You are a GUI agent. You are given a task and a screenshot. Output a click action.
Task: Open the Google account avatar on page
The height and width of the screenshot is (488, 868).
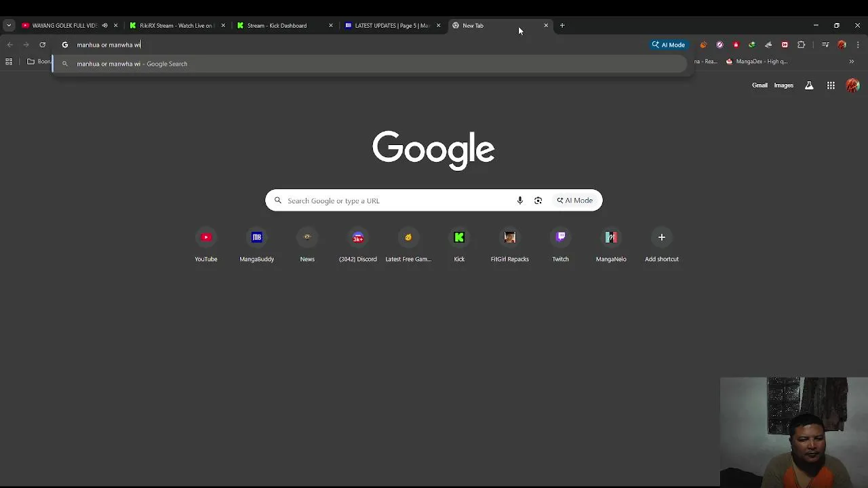click(852, 85)
